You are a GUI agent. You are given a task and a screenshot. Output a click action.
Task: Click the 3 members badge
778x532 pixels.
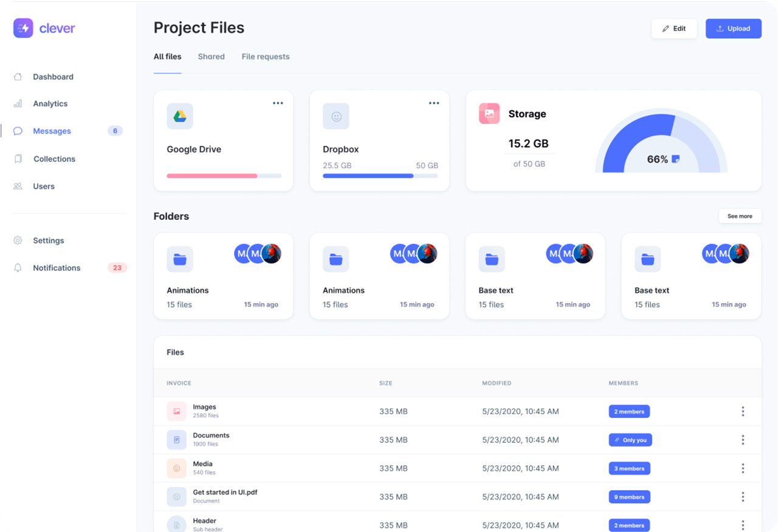(x=629, y=469)
